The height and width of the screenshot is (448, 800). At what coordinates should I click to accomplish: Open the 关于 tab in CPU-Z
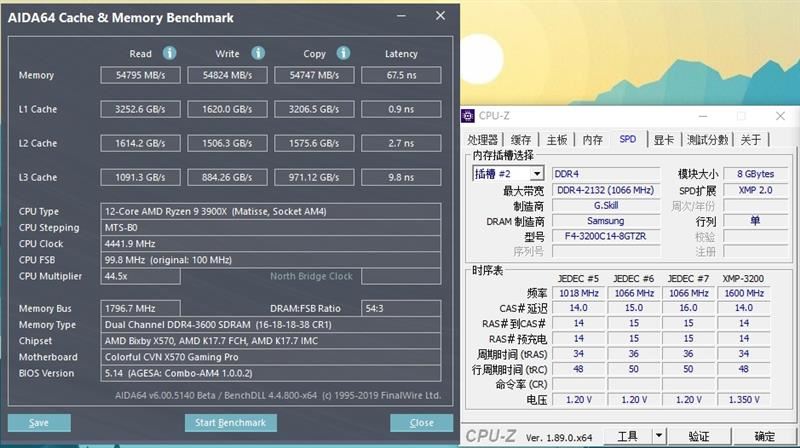751,140
